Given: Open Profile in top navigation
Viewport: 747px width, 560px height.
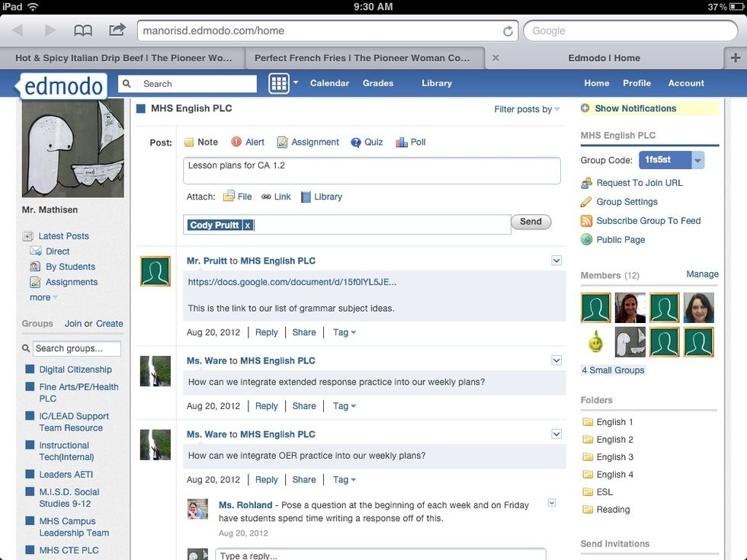Looking at the screenshot, I should [637, 83].
